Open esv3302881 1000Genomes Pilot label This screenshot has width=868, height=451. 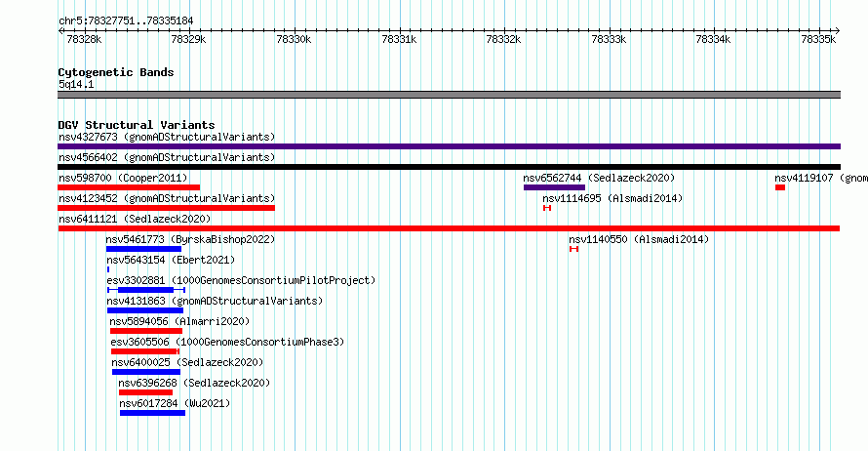pyautogui.click(x=241, y=280)
